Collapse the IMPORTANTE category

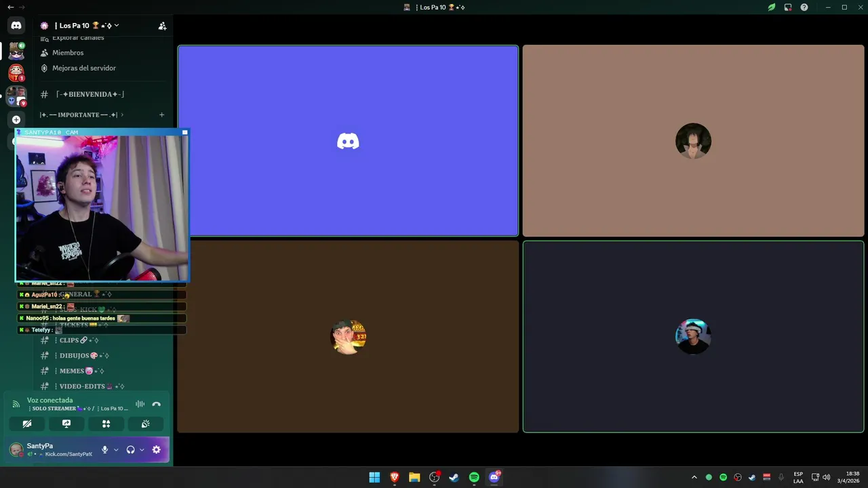(81, 115)
